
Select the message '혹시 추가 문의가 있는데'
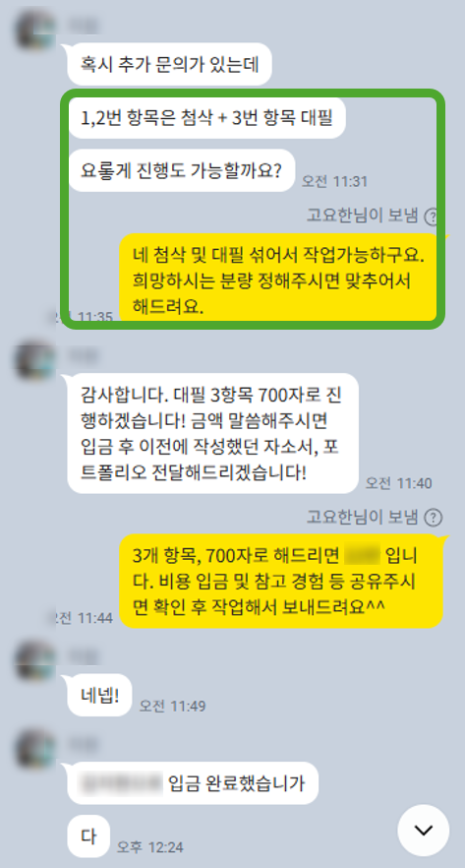(170, 64)
